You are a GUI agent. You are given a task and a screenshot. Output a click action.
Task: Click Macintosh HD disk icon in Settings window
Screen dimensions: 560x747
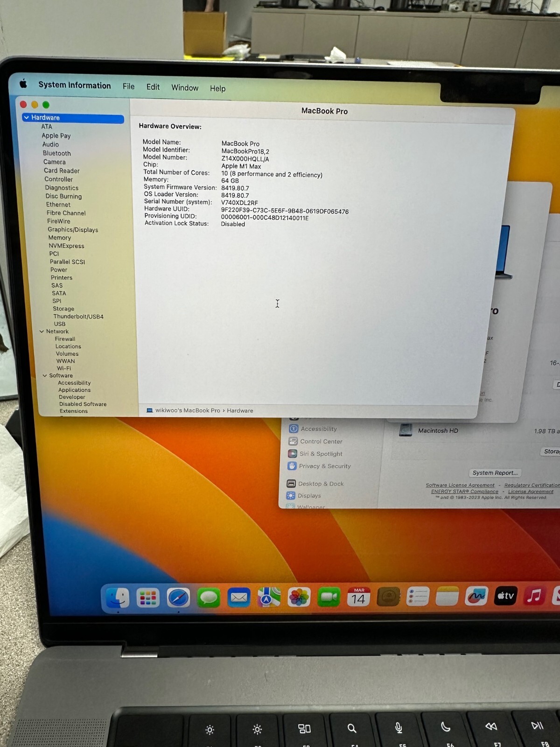(x=406, y=430)
